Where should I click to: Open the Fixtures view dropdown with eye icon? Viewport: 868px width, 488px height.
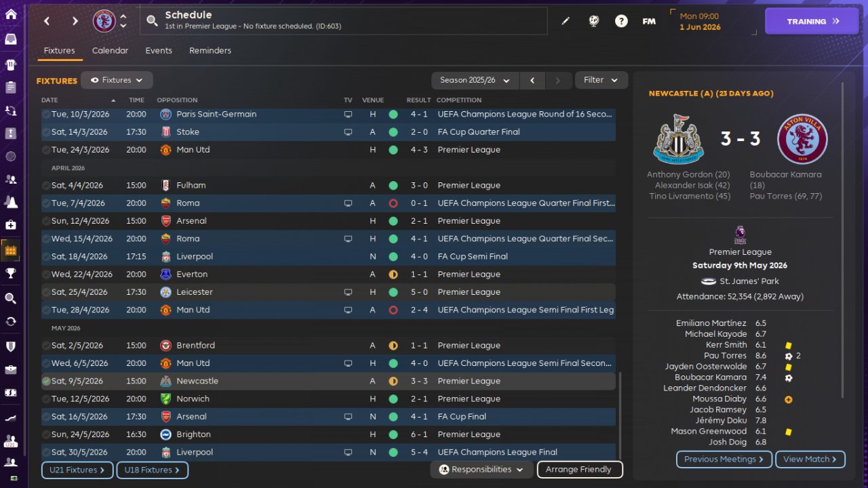click(117, 80)
